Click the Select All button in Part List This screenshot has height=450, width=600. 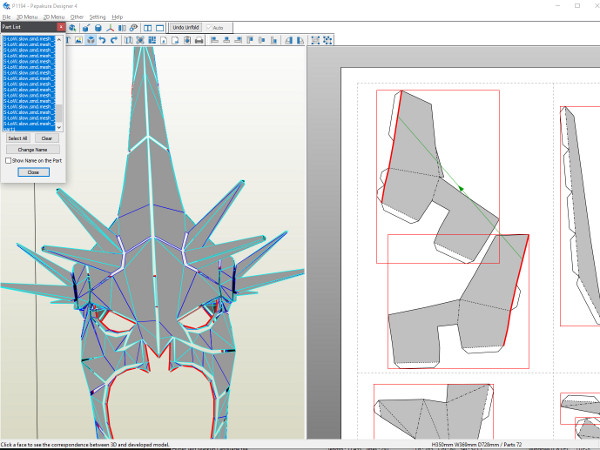[x=18, y=138]
